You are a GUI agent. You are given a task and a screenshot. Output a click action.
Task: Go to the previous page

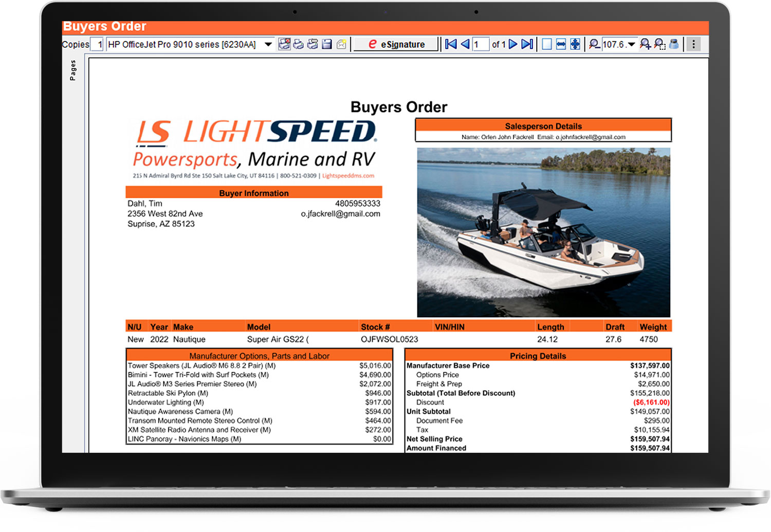pos(465,44)
